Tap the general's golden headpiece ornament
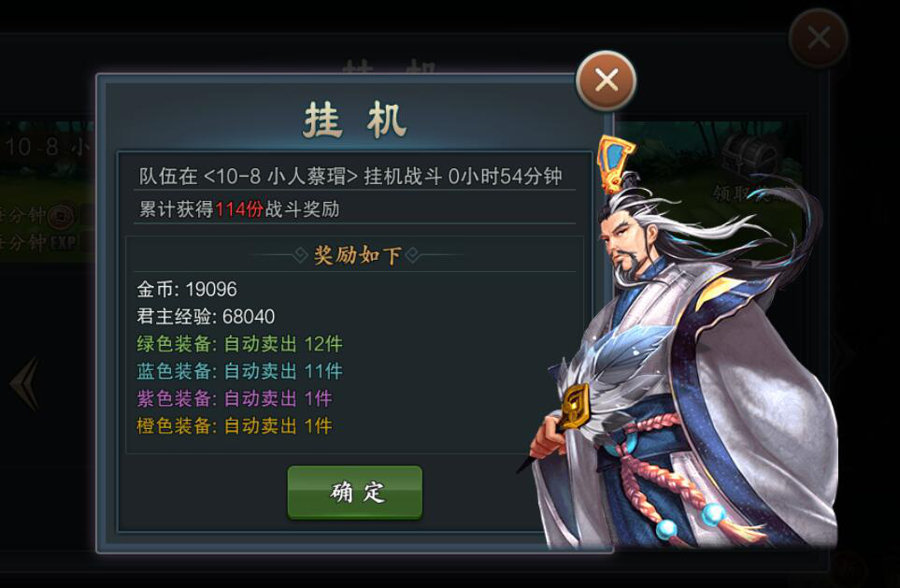Image resolution: width=900 pixels, height=588 pixels. click(x=615, y=163)
